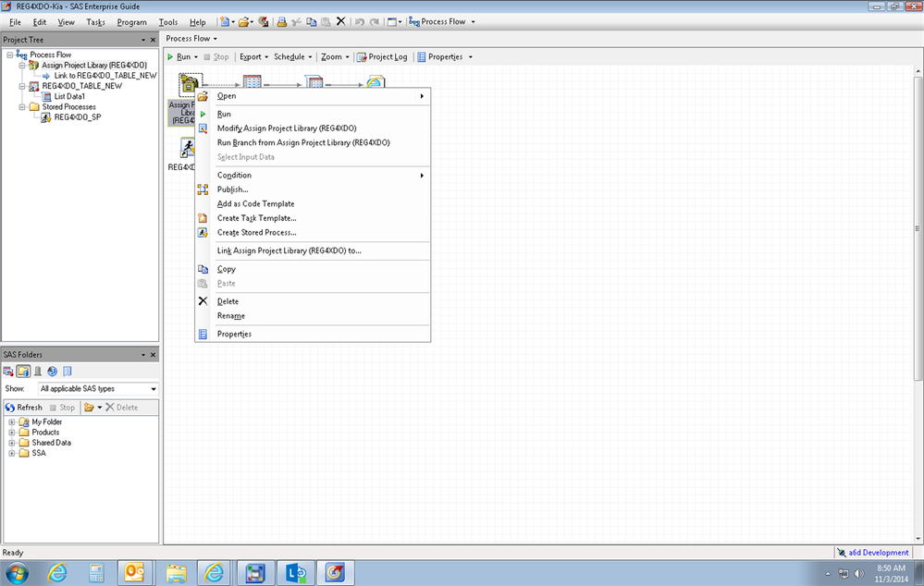
Task: Select Run Branch from Assign Project Library
Action: [313, 142]
